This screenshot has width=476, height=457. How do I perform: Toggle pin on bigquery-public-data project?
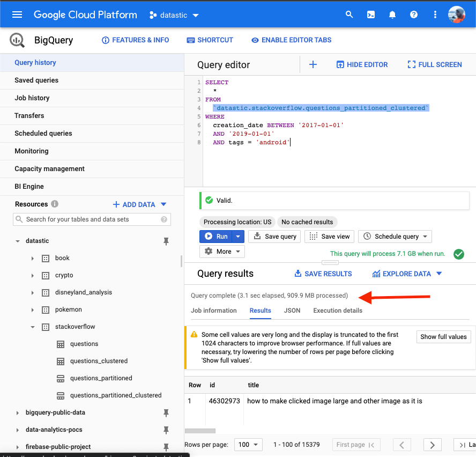166,413
